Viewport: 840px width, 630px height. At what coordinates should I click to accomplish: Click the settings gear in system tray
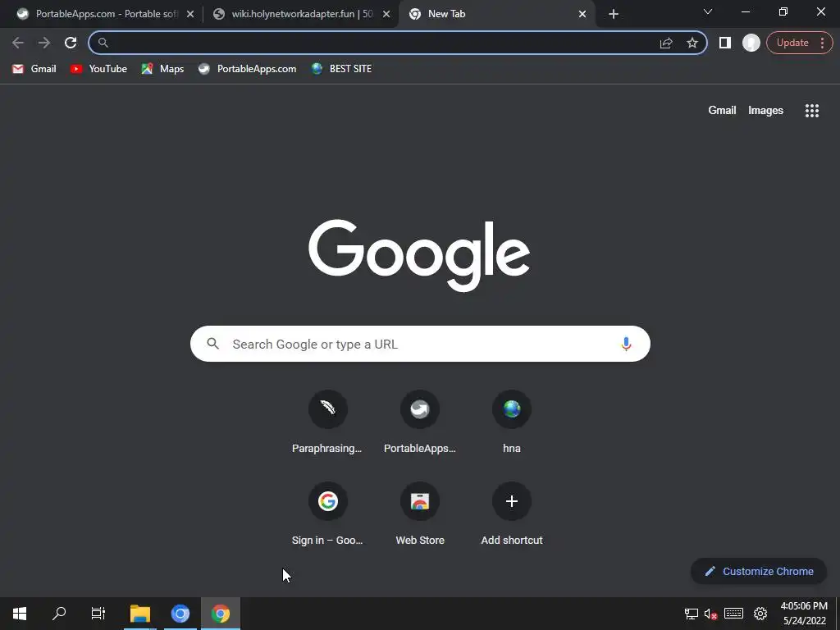pos(760,614)
